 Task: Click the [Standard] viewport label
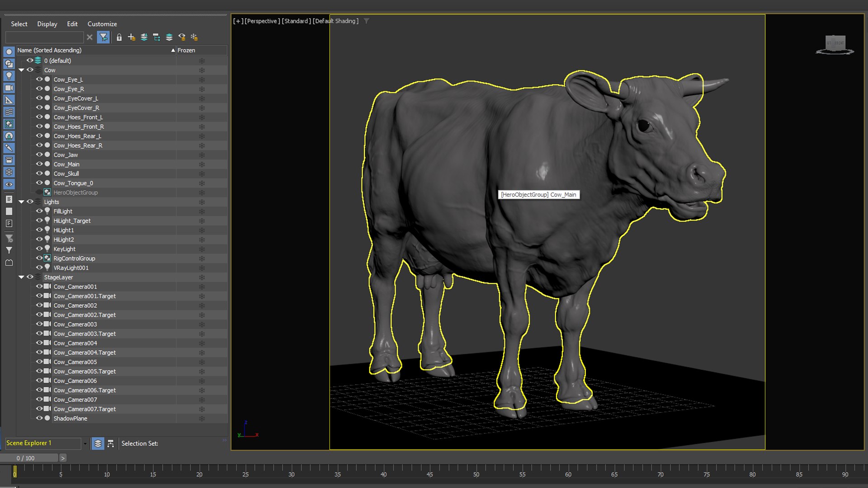(x=297, y=21)
